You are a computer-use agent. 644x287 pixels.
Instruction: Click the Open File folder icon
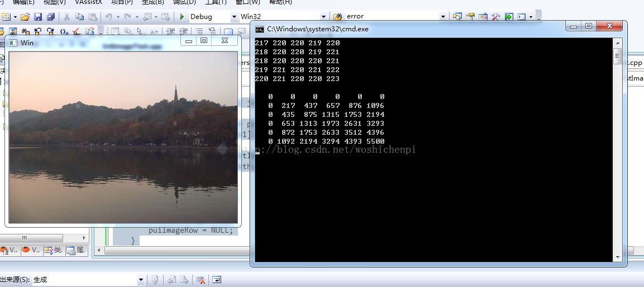click(25, 17)
